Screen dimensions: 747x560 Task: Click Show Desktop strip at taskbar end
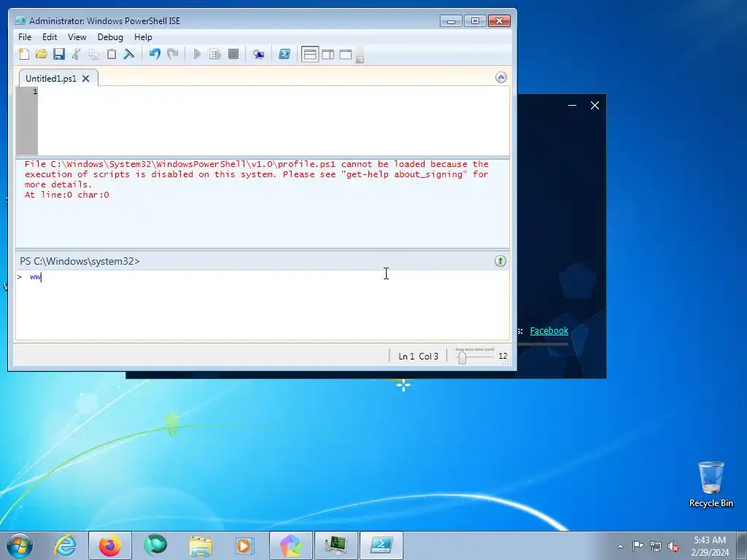(x=742, y=545)
